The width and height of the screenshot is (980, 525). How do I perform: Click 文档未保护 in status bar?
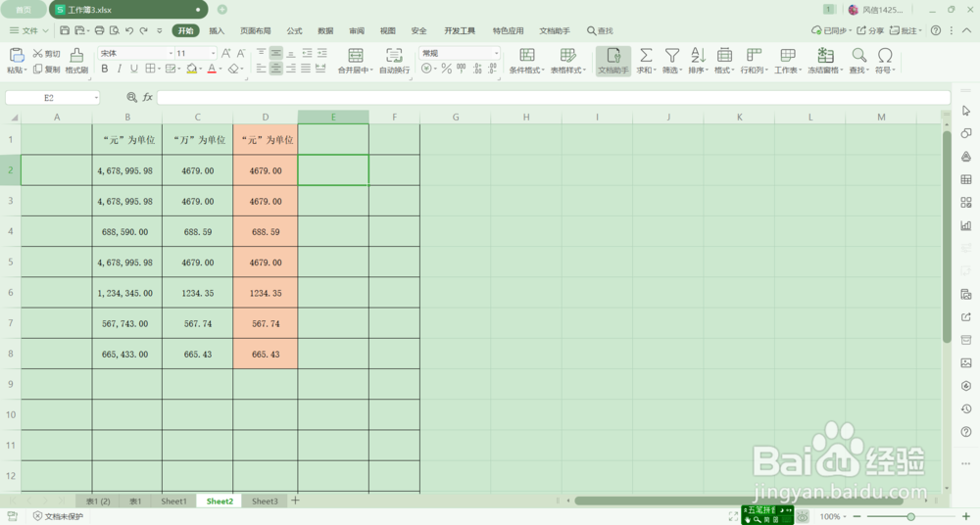(x=58, y=516)
